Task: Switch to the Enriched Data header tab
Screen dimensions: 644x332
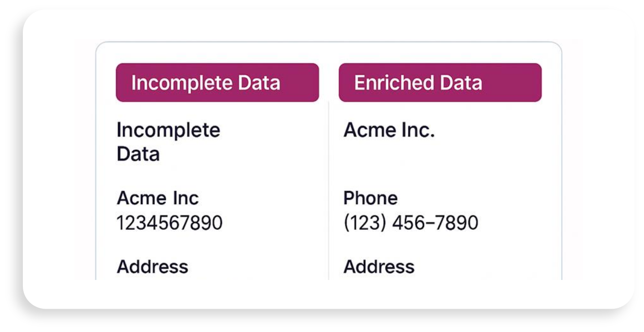Action: click(x=440, y=83)
